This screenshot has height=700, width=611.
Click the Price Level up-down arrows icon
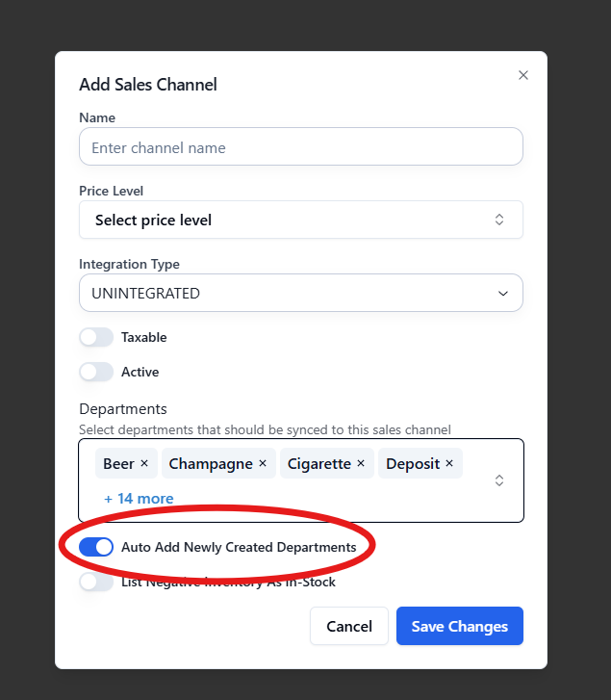tap(499, 220)
